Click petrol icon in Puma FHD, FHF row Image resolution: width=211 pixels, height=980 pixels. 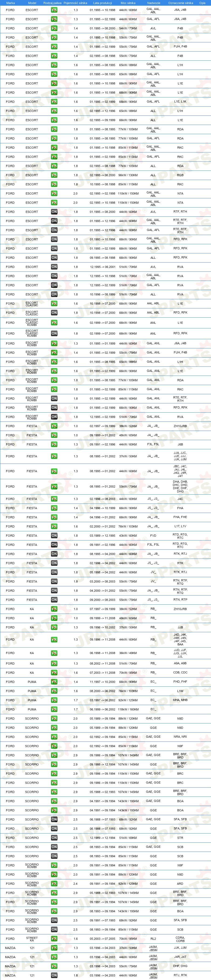[54, 682]
